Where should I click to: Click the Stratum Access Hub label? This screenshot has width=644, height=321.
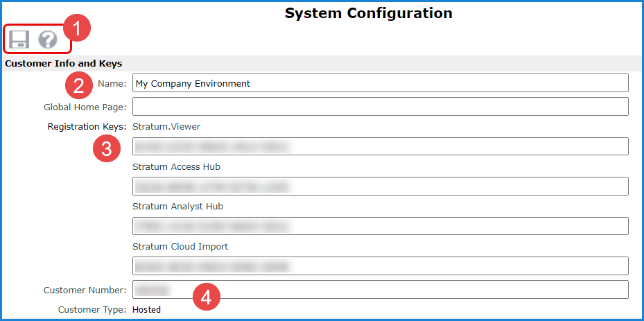[176, 167]
